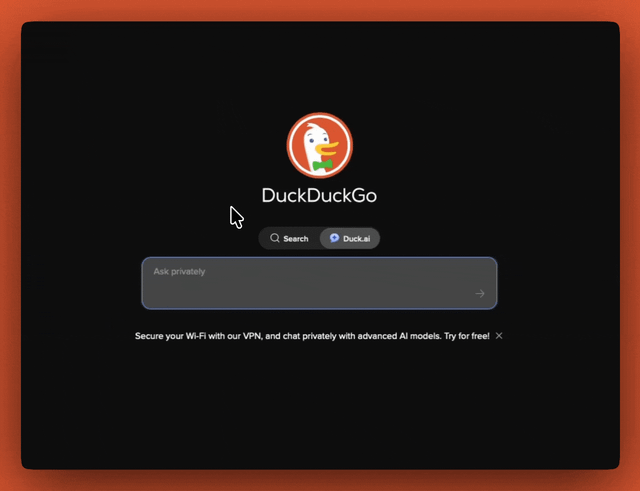Click the DuckDuckGo duck logo
Screen dimensions: 640x491
tap(319, 145)
